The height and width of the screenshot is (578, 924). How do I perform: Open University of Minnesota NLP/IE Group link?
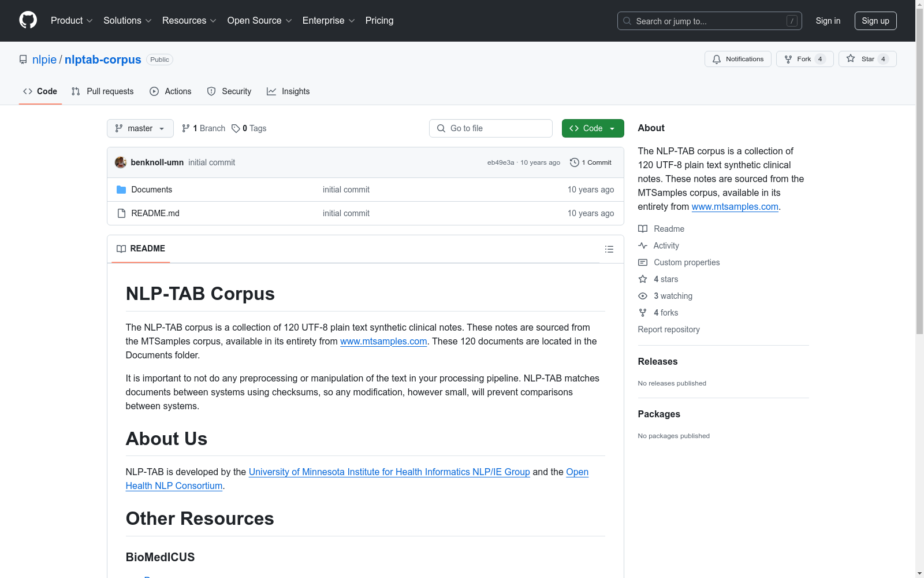pyautogui.click(x=389, y=472)
